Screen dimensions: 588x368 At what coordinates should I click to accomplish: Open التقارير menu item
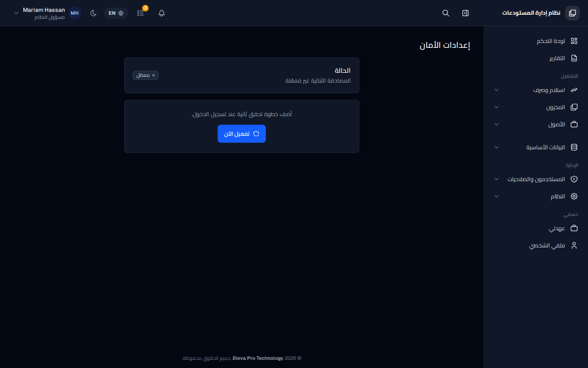pyautogui.click(x=536, y=58)
